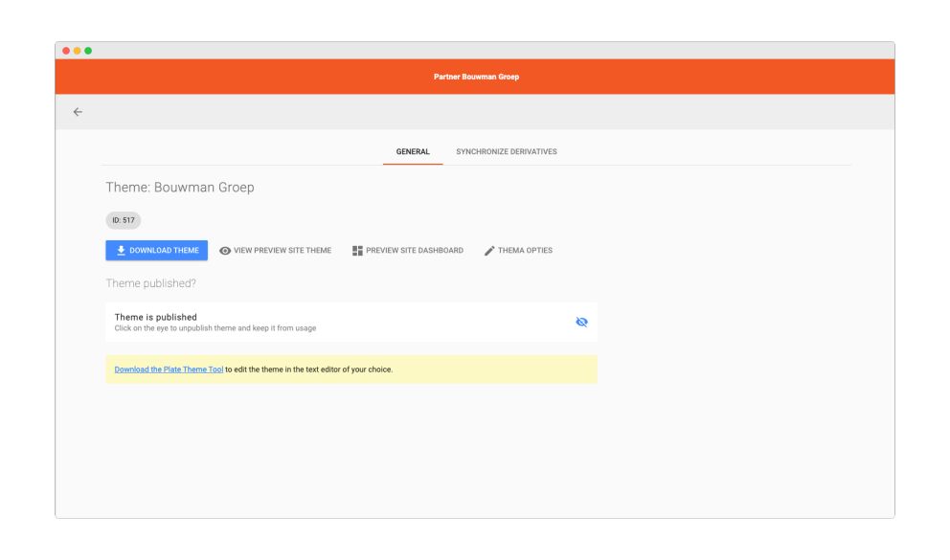Open Preview Site Dashboard

click(x=408, y=250)
